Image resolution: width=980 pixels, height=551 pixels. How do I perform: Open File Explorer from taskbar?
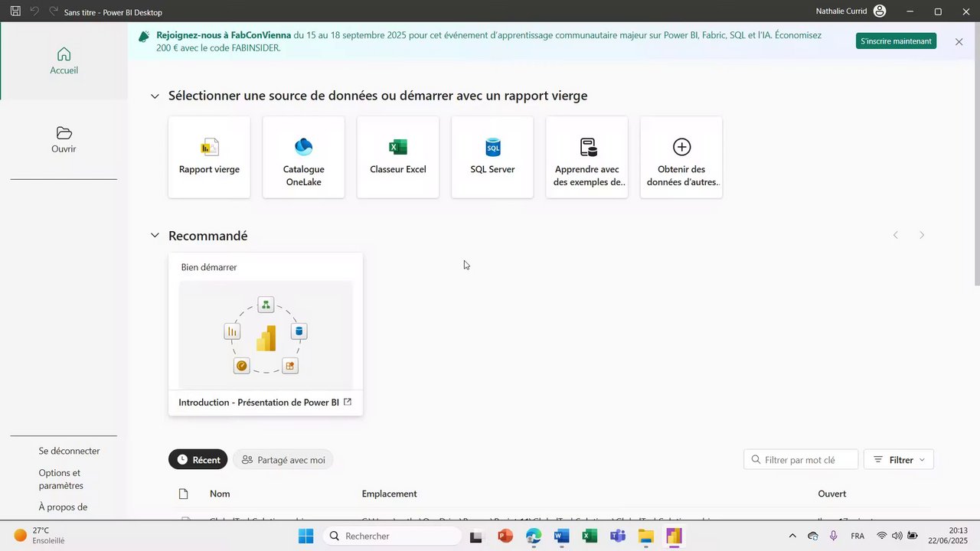[646, 536]
